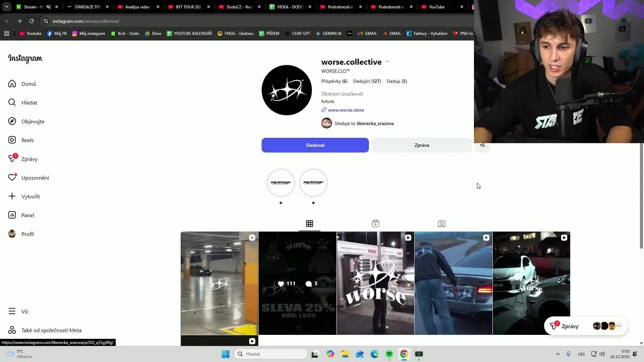
Task: Open three-dot options next to worse.collective
Action: tap(387, 62)
